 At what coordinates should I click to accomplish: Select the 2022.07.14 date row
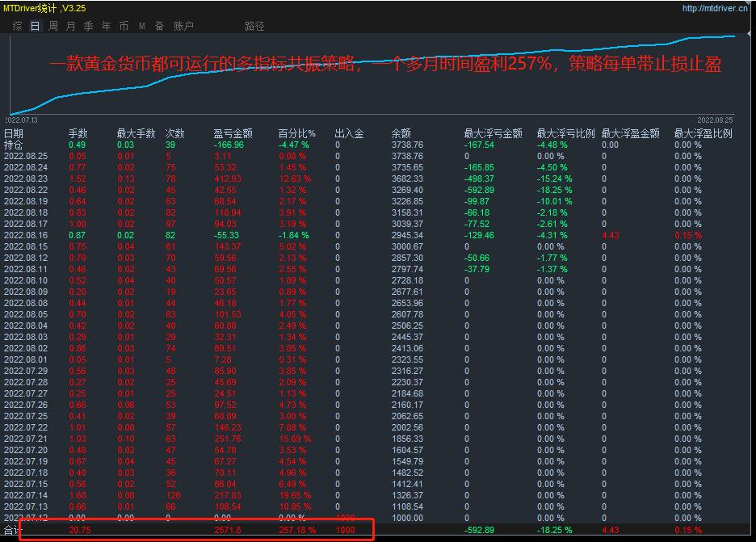pyautogui.click(x=26, y=495)
